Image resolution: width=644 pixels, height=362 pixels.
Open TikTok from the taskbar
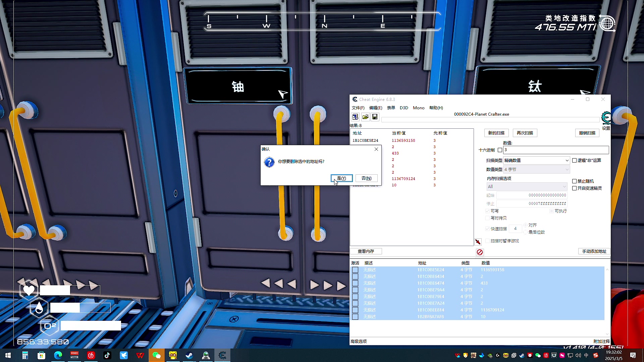pyautogui.click(x=107, y=355)
